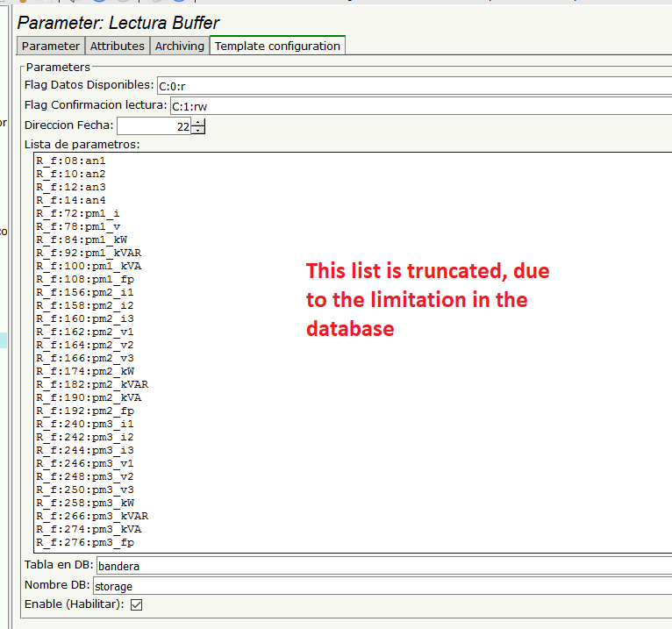Toggle the Enable (Habilitar) checkbox

(136, 604)
